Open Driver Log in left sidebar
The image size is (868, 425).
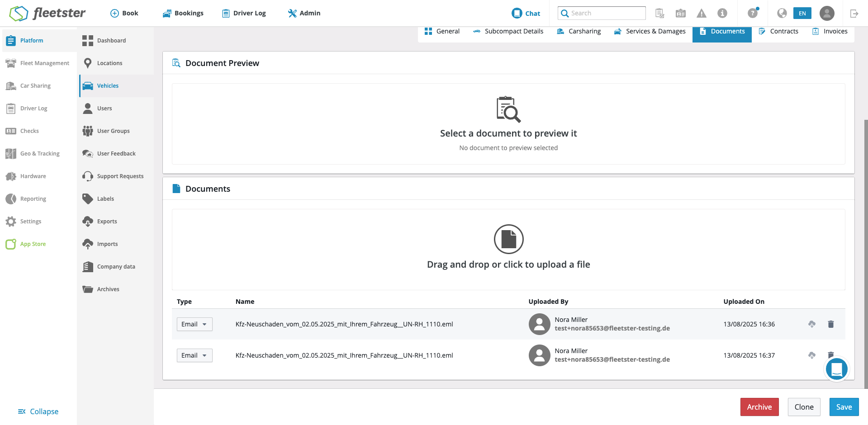(x=39, y=109)
